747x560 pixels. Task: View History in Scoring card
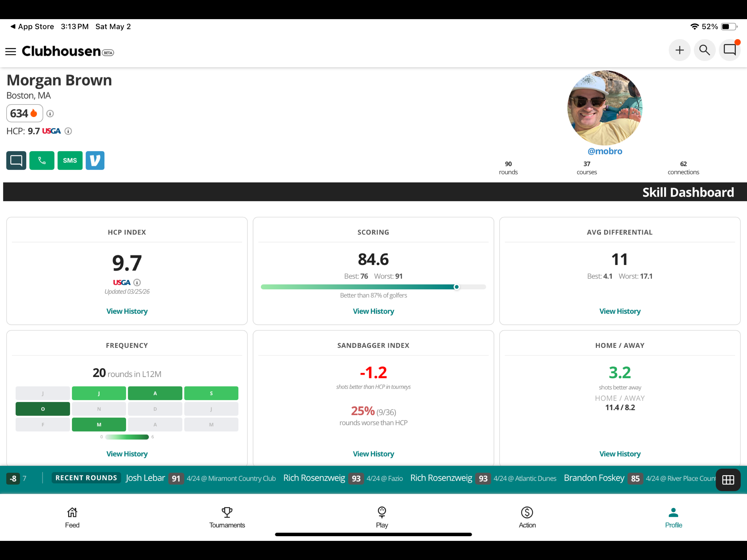[373, 311]
